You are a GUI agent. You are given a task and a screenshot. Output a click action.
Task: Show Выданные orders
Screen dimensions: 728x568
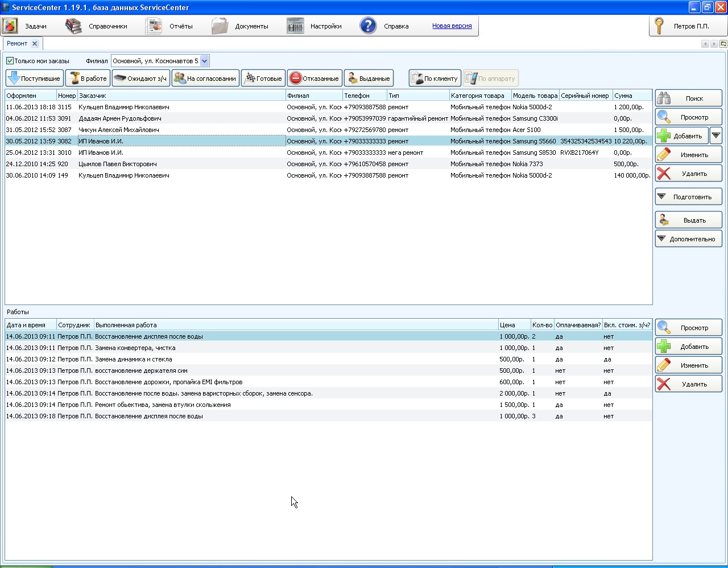click(x=369, y=79)
